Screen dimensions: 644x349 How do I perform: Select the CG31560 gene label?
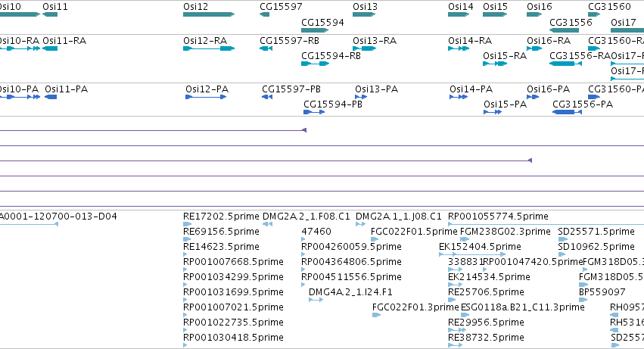pyautogui.click(x=609, y=7)
